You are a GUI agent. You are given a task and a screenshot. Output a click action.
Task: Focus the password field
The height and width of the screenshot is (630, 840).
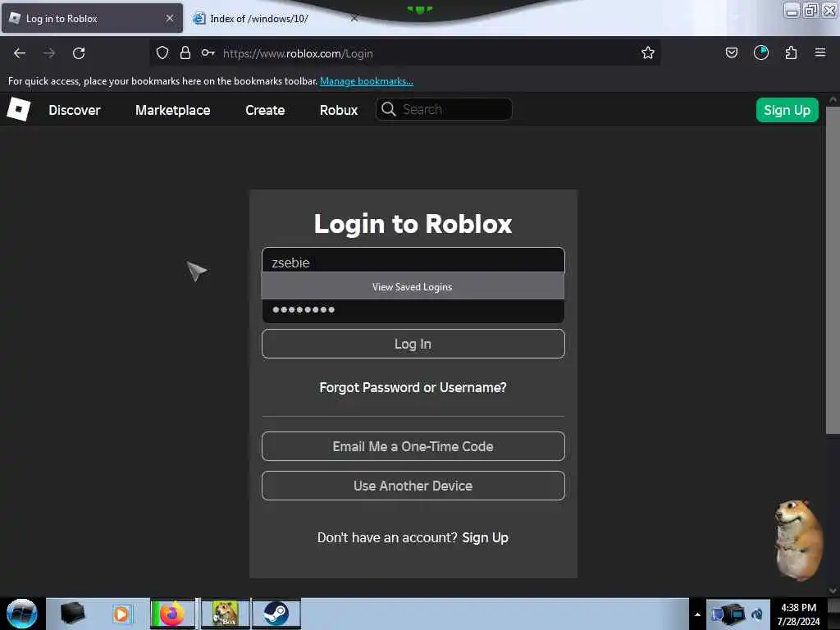click(x=413, y=310)
